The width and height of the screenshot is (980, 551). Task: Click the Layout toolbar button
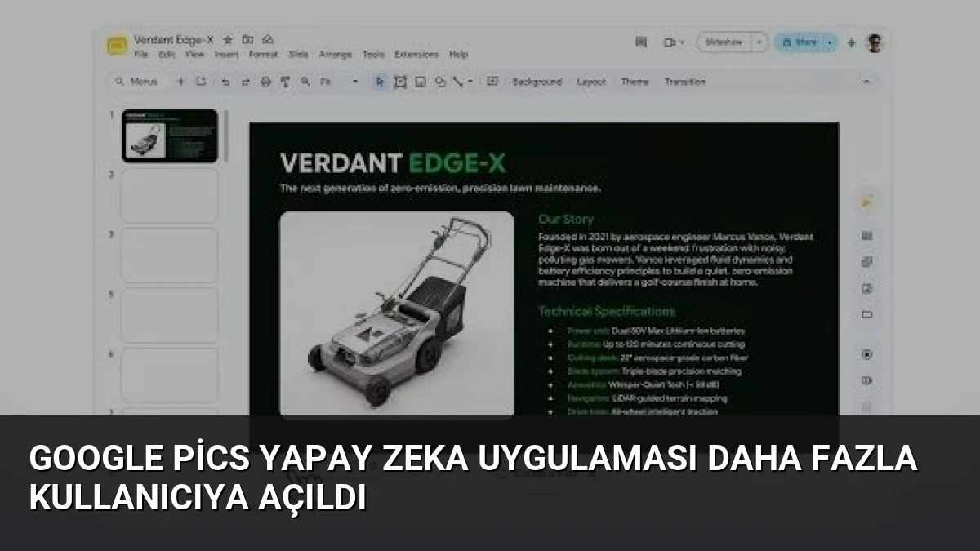click(591, 82)
